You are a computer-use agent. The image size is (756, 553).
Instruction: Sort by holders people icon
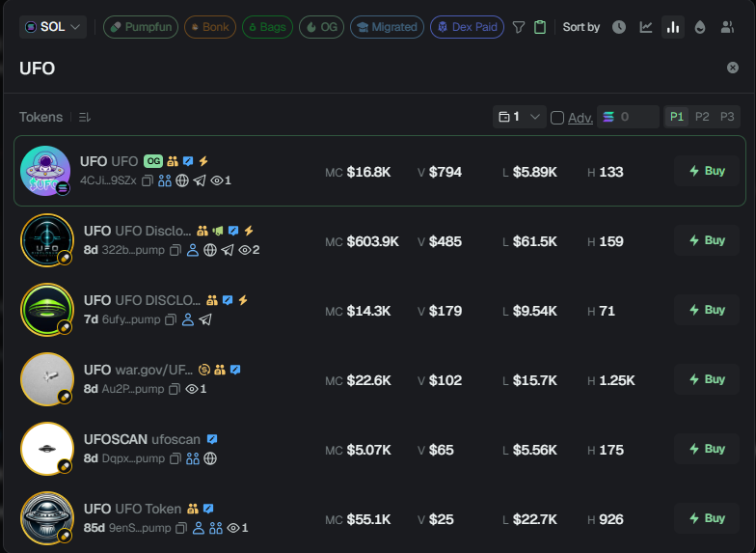coord(727,27)
